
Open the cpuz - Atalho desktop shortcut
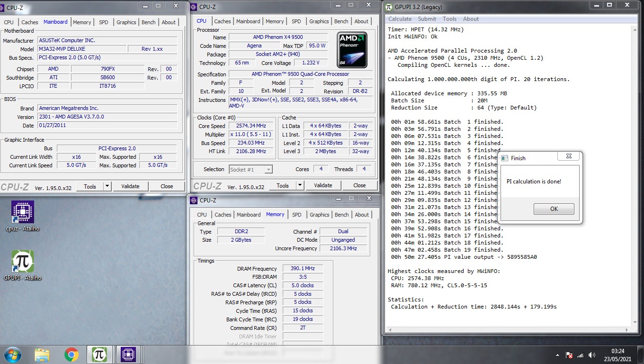click(22, 217)
